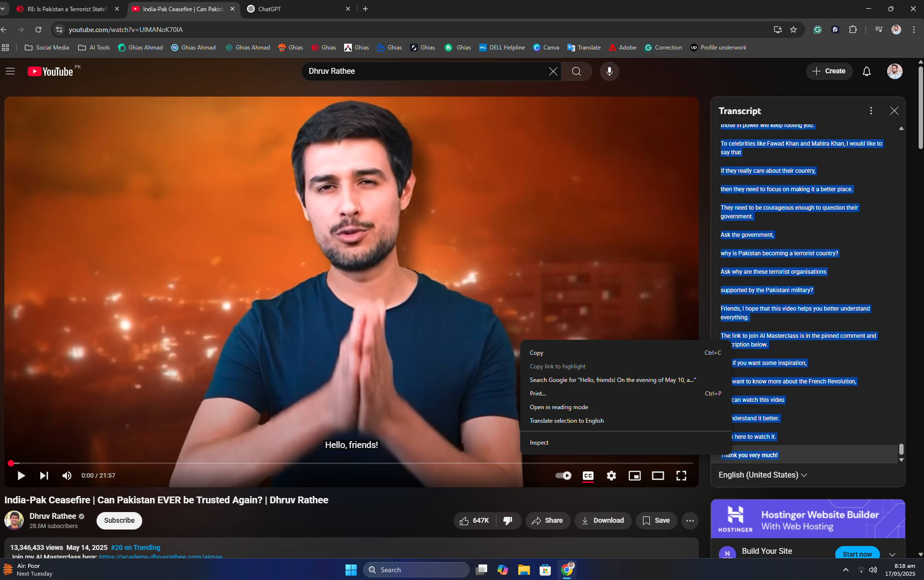Enable miniplayer mode
Viewport: 924px width, 580px height.
tap(635, 476)
